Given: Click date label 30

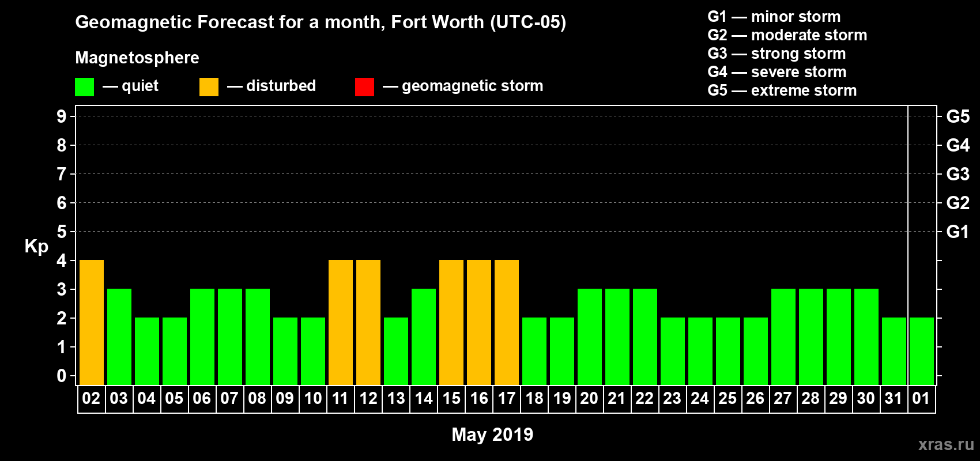Looking at the screenshot, I should pos(866,399).
